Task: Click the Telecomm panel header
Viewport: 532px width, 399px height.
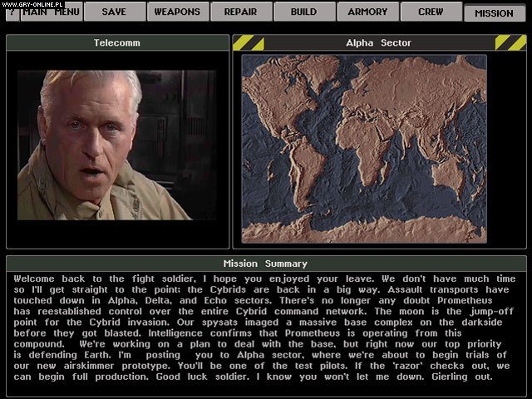Action: tap(117, 42)
